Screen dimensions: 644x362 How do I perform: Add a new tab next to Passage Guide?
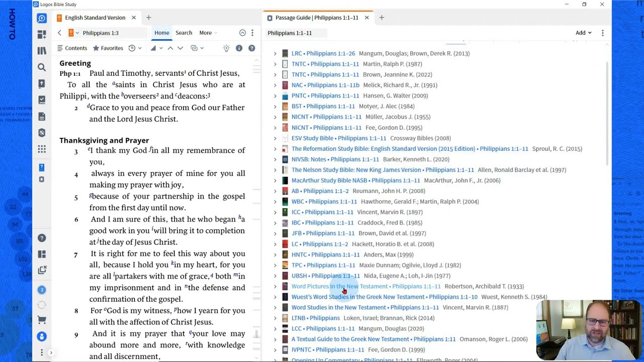click(x=381, y=18)
